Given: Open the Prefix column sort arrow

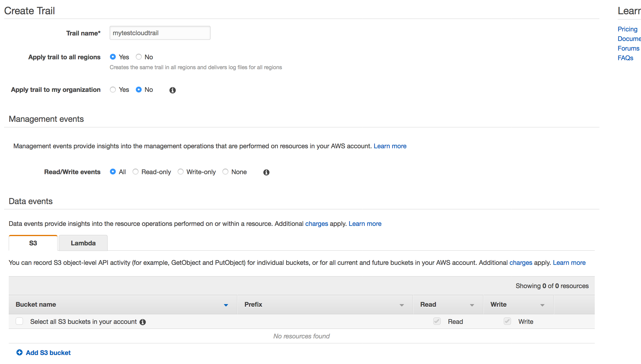Looking at the screenshot, I should tap(402, 305).
